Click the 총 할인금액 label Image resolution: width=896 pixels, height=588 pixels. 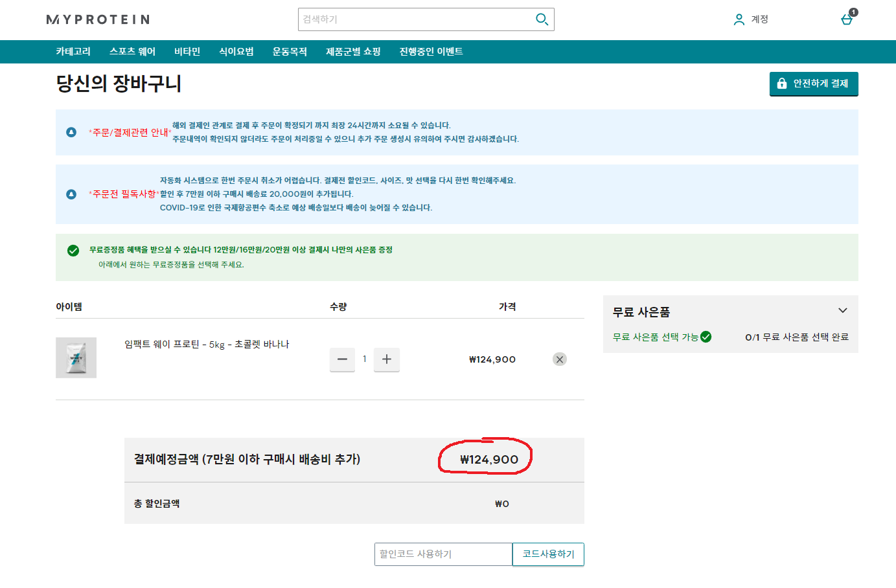pos(157,503)
